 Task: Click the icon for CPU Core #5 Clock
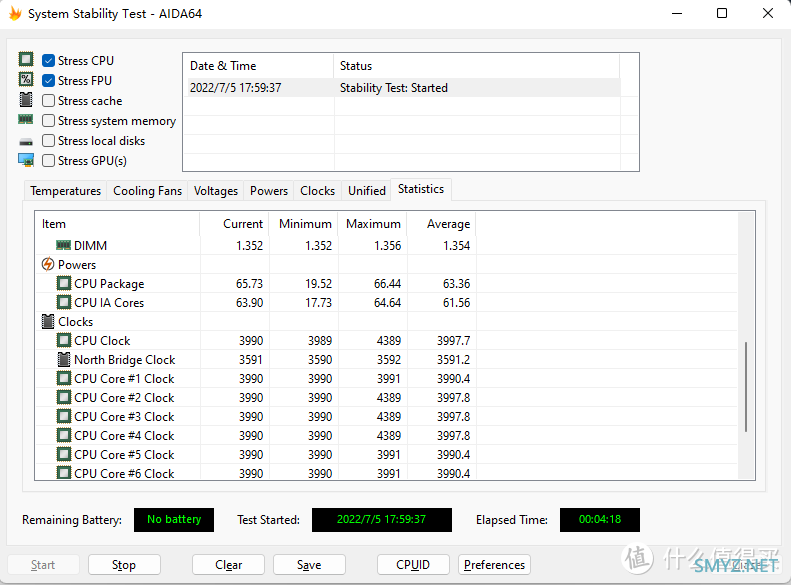pos(64,454)
